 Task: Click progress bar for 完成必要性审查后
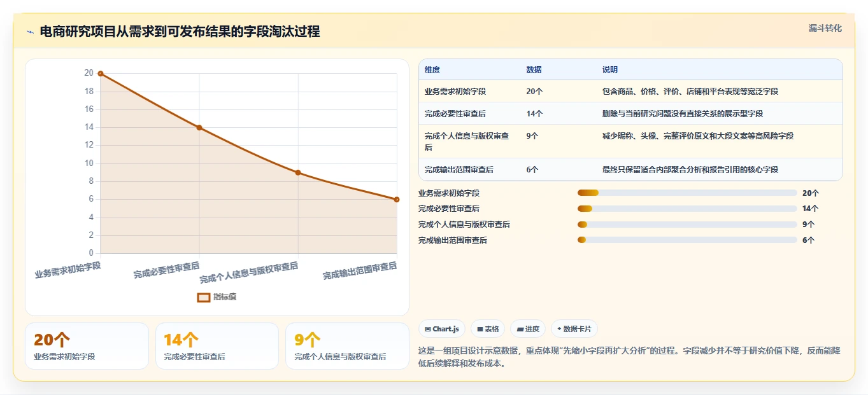tap(687, 209)
